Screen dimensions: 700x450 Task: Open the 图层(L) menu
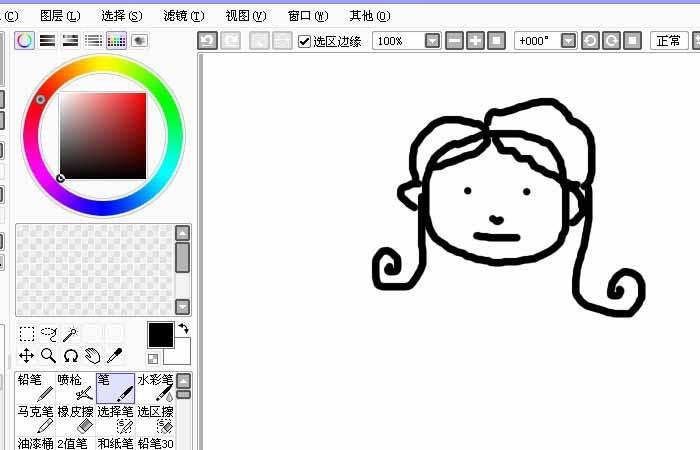pos(60,16)
